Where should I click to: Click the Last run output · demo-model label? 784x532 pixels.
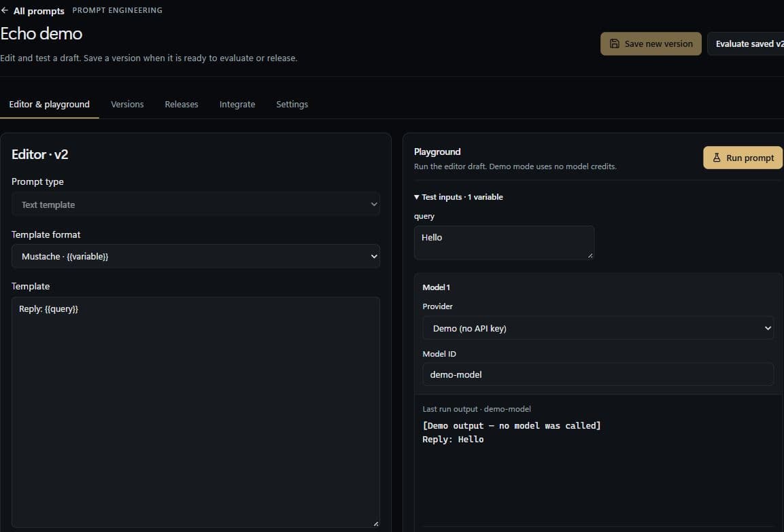[477, 409]
